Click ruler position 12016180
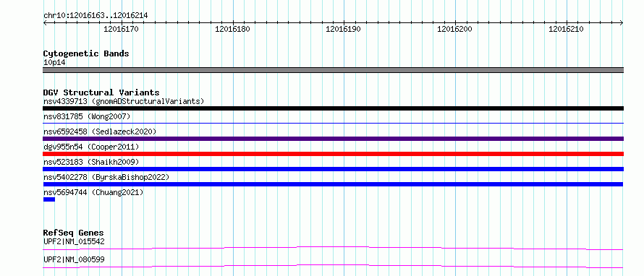644x276 pixels. [x=232, y=29]
